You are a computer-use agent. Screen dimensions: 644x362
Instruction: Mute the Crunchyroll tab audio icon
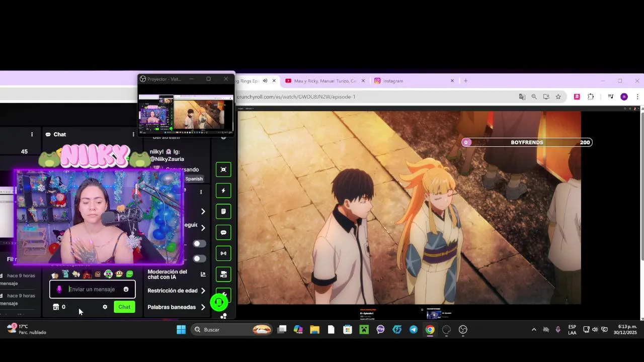click(x=265, y=80)
